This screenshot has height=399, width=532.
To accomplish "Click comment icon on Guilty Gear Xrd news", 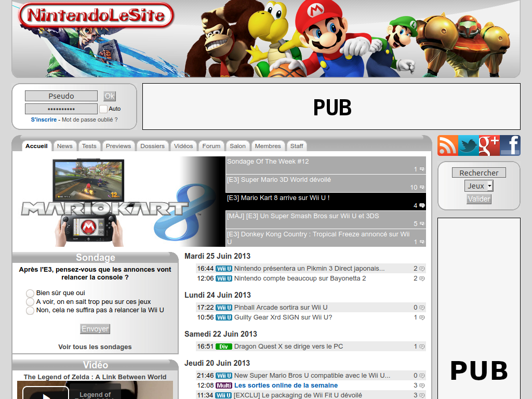I will click(x=422, y=317).
